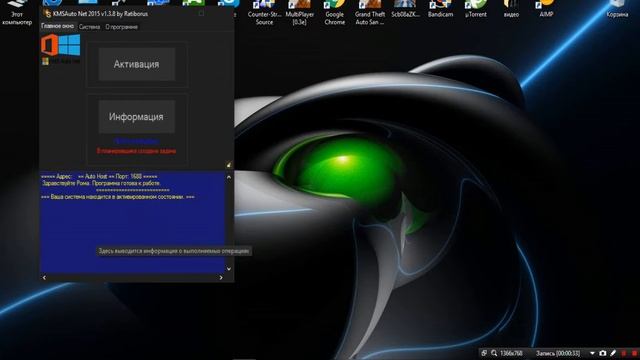This screenshot has width=640, height=360.
Task: Select the Корзина recycle bin icon
Action: pyautogui.click(x=617, y=10)
